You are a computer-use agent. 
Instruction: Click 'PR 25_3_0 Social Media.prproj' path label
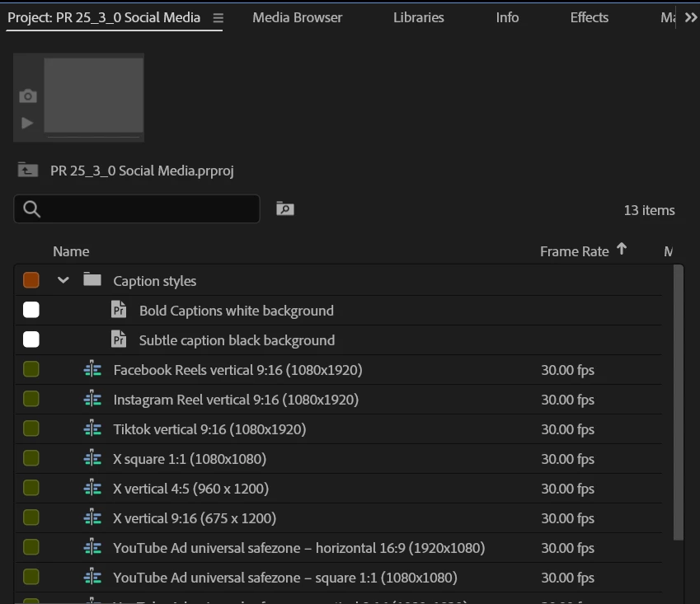[x=142, y=171]
